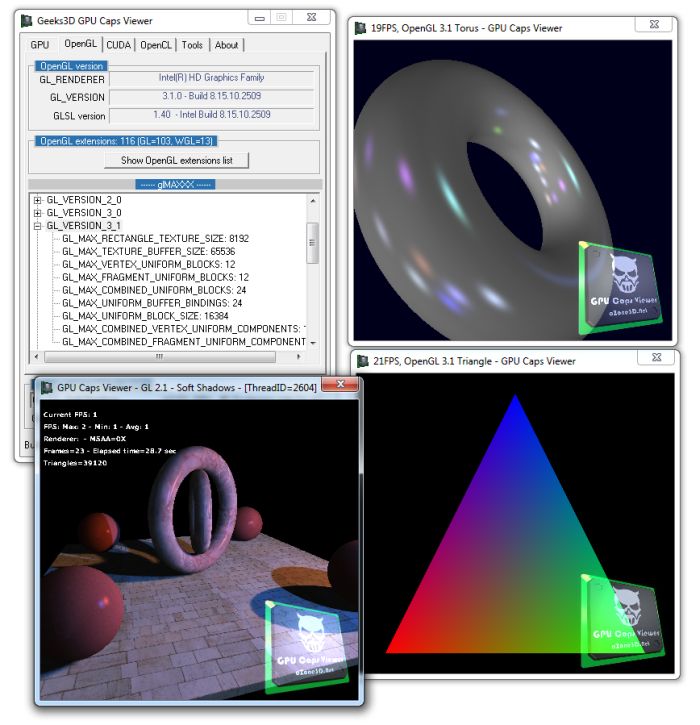Minimize the Geeks3D GPU Caps Viewer window

(x=260, y=18)
